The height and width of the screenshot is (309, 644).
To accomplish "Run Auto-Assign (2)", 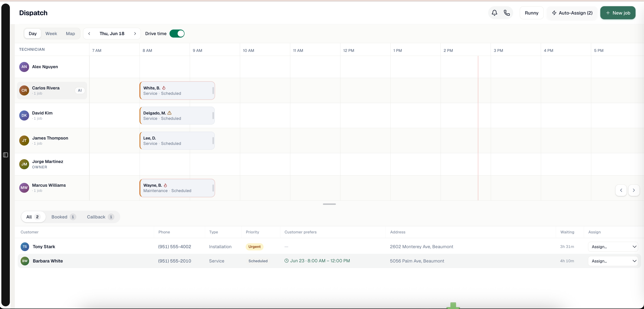I will pos(572,13).
